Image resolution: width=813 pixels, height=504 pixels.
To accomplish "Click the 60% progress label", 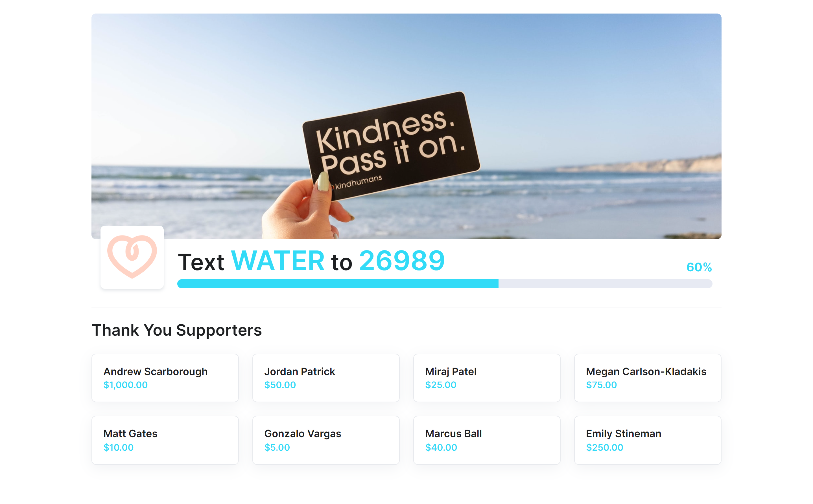I will coord(699,267).
